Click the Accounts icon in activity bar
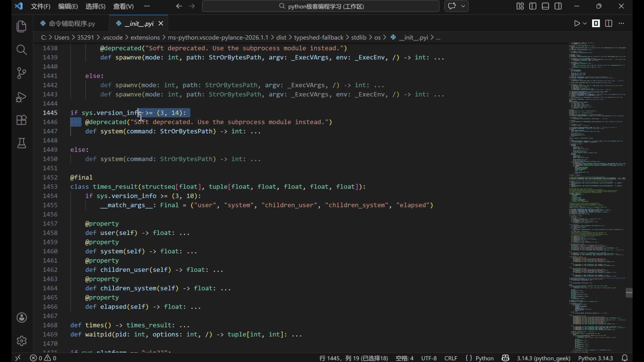 pyautogui.click(x=21, y=317)
